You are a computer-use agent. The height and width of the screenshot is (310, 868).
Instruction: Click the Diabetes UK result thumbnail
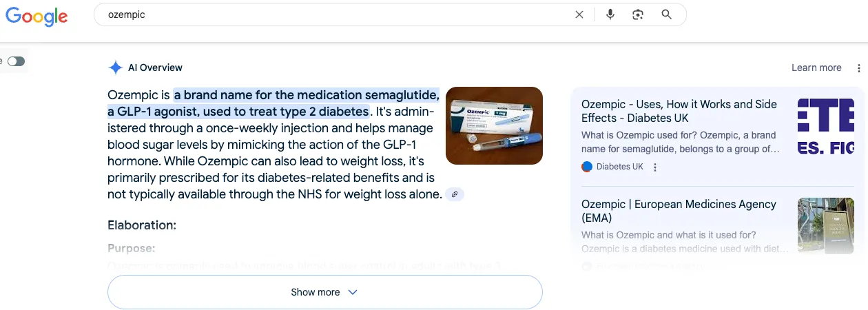click(826, 126)
